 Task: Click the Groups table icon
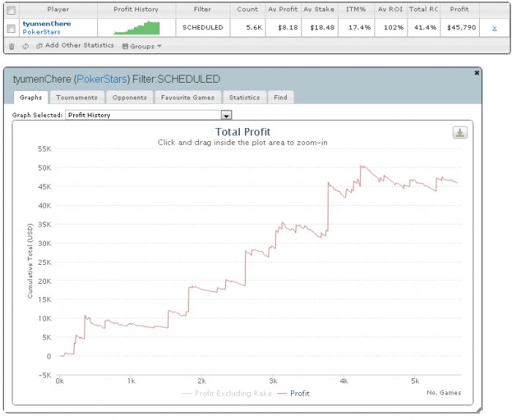tap(125, 46)
